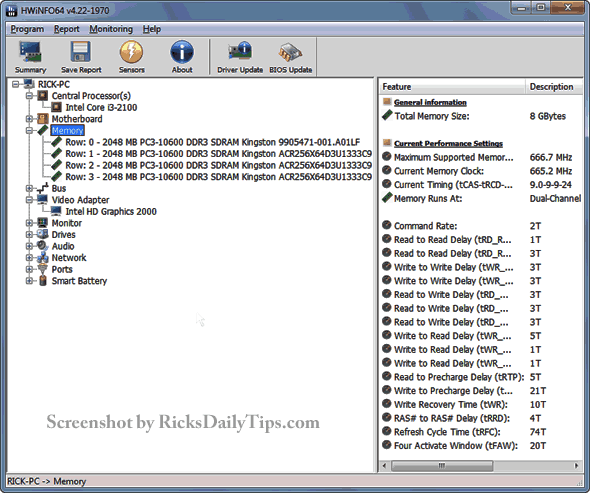
Task: Select Refresh Cycle Time (tRFC) row
Action: [x=481, y=432]
